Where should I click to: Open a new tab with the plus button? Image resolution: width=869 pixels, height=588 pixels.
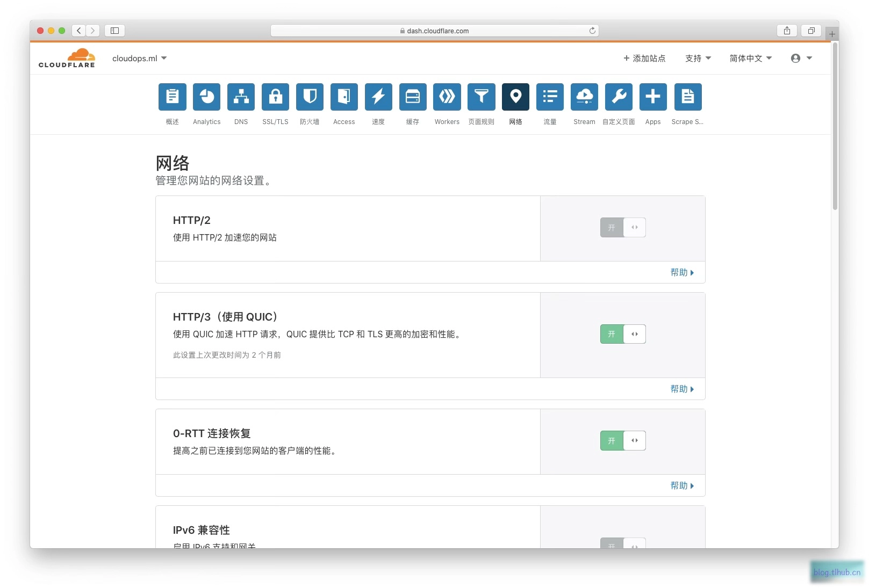pos(832,34)
